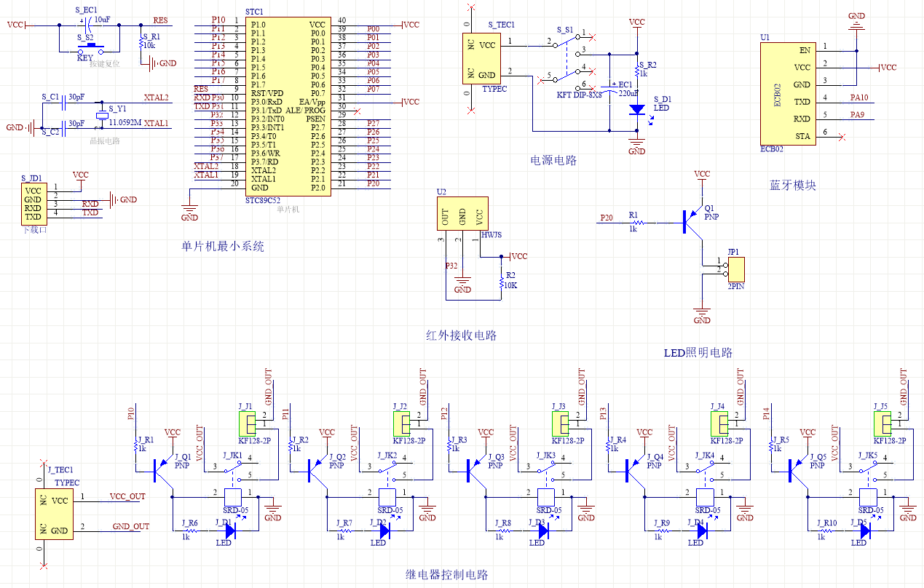Select the P27 net label at pin 28
Screen dimensions: 924x588
(373, 123)
